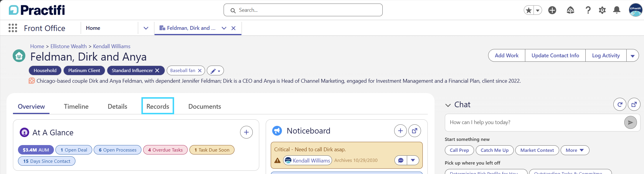The width and height of the screenshot is (644, 174).
Task: Switch to the Overview tab
Action: click(31, 107)
